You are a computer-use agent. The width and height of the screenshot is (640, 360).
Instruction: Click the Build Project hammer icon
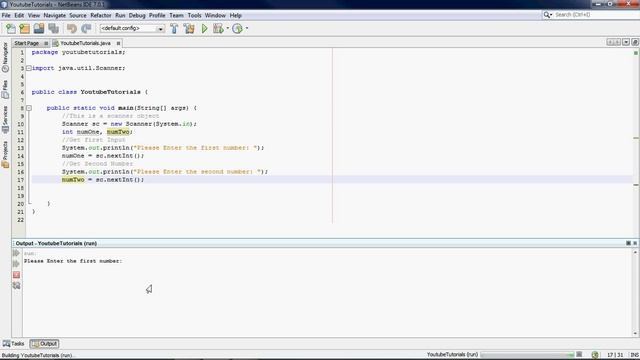point(174,29)
